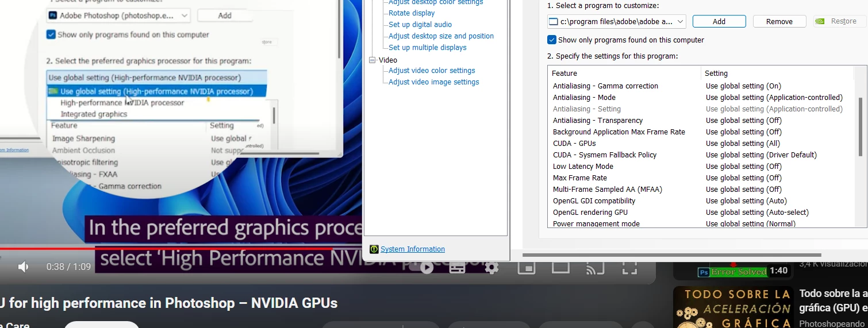Cast the YouTube video to a TV
Viewport: 868px width, 328px height.
point(595,267)
